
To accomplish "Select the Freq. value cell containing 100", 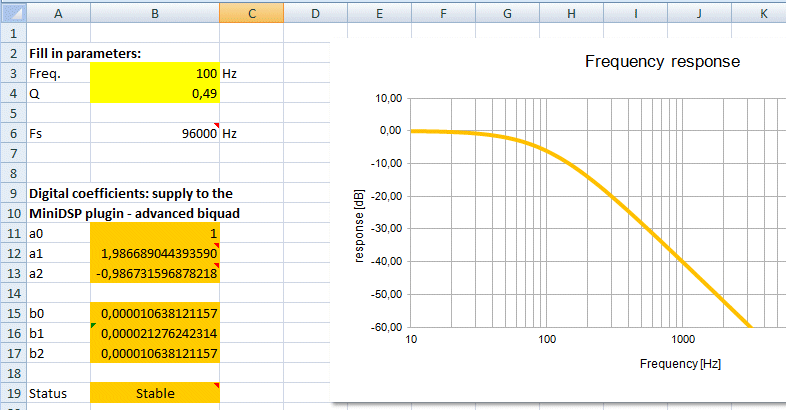I will 154,73.
